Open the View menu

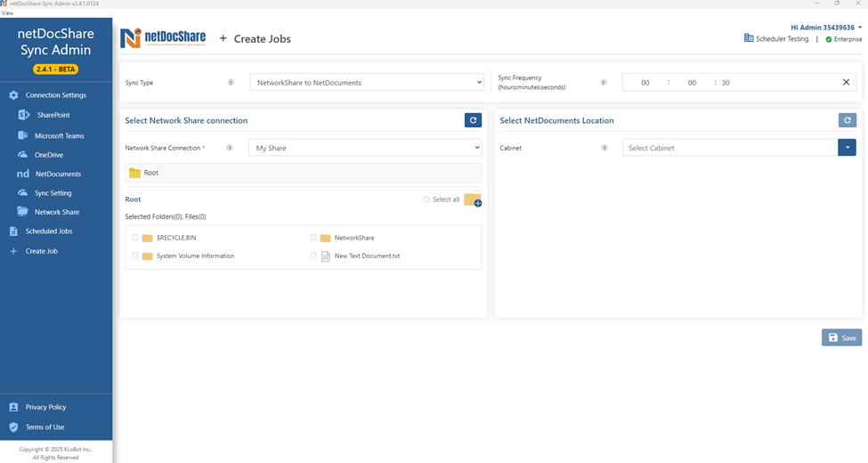(7, 12)
